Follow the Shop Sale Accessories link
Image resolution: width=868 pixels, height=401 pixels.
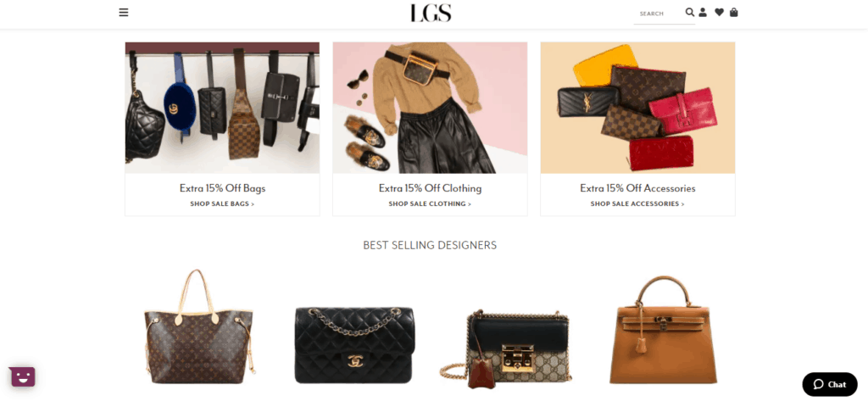(x=637, y=203)
